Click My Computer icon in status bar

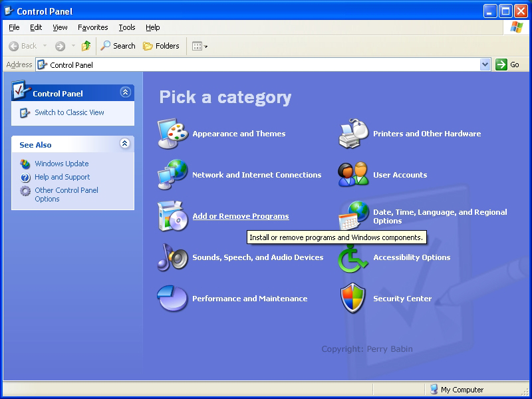pyautogui.click(x=434, y=389)
